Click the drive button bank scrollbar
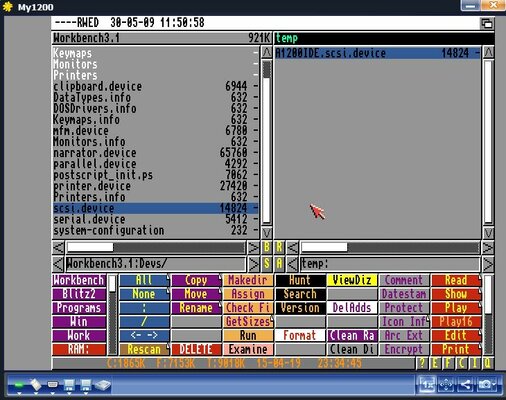Screen dimensions: 506x400 (x=112, y=315)
